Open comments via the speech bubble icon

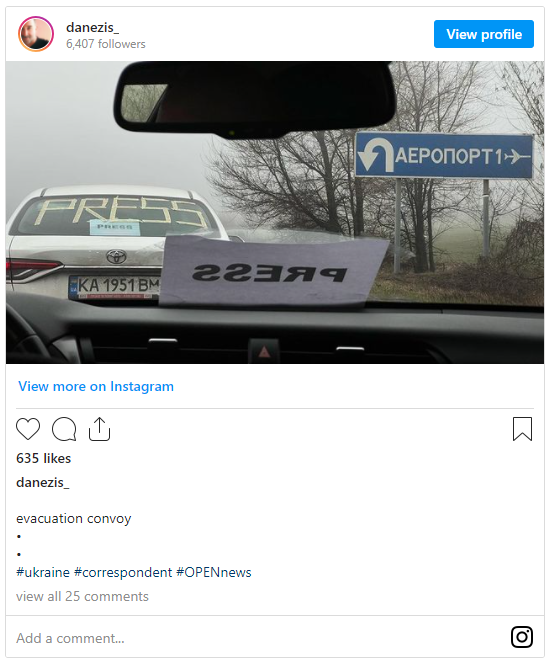point(64,429)
